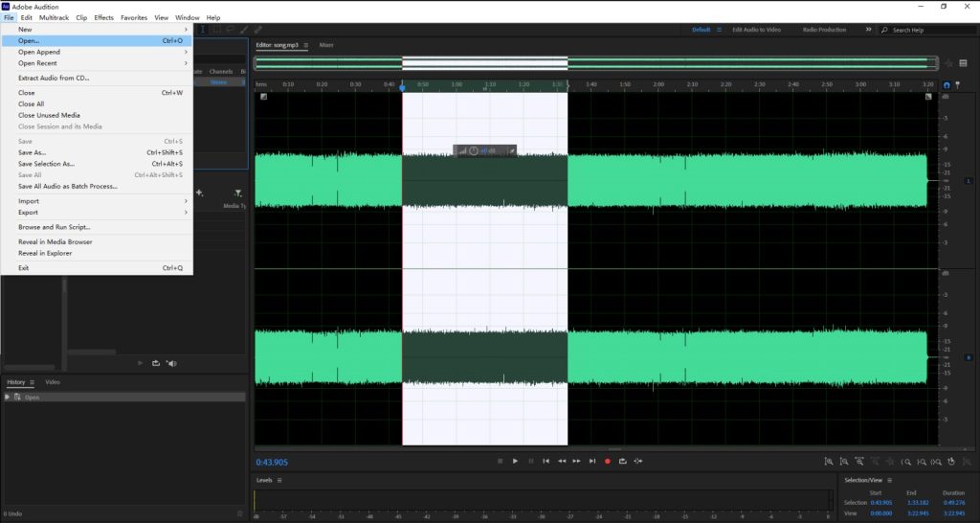Click the HUD volume adjust knob

474,150
